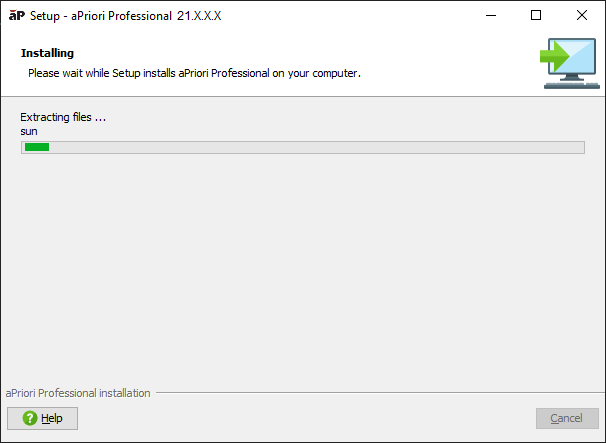This screenshot has width=606, height=443.
Task: Cancel the aPriori installation
Action: [567, 418]
